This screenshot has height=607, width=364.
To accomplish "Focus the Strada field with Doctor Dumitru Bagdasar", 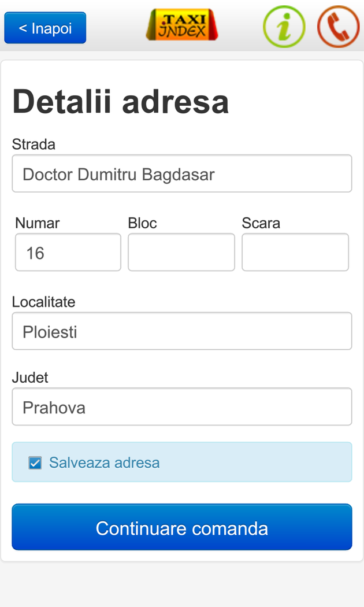I will coord(182,173).
